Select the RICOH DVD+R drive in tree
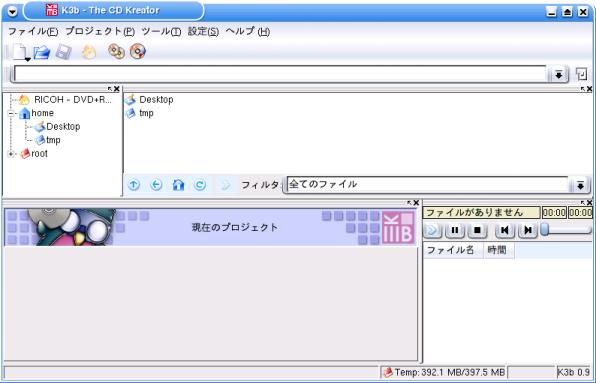596x383 pixels. (65, 100)
